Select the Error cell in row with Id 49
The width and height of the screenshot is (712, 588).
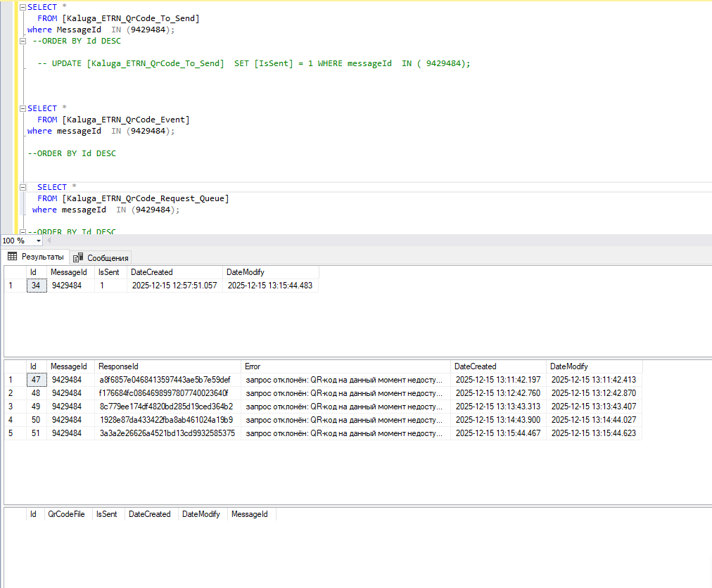pos(345,407)
